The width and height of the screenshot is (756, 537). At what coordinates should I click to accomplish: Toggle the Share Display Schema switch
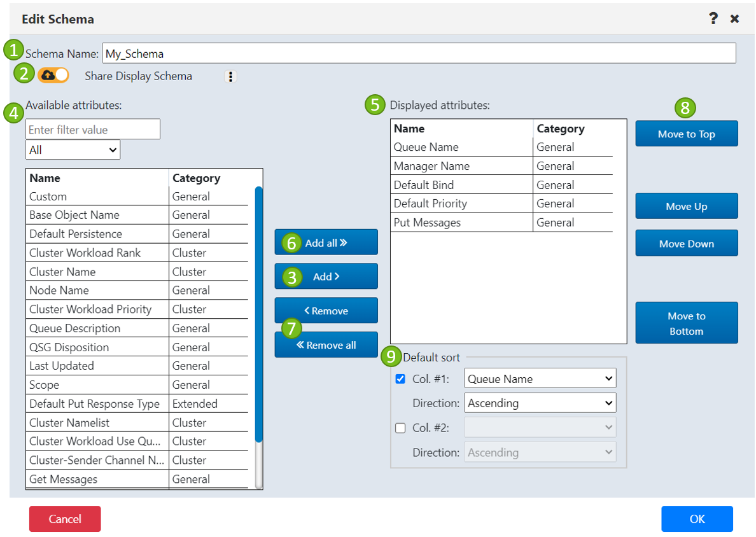(x=53, y=75)
